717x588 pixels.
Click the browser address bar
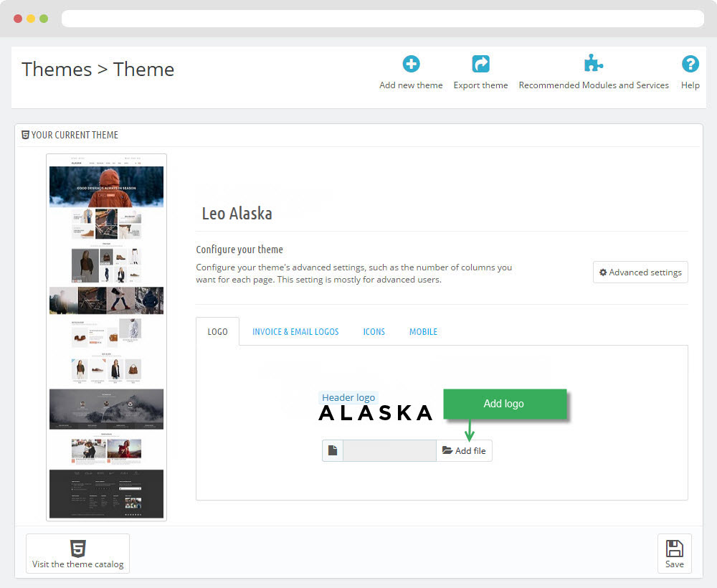point(382,19)
